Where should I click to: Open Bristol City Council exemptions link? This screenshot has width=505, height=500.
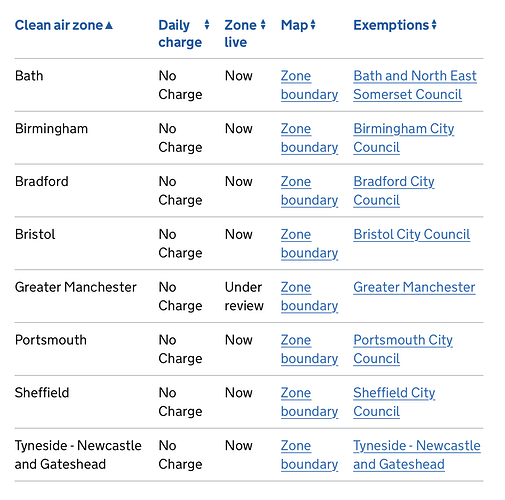(x=412, y=234)
